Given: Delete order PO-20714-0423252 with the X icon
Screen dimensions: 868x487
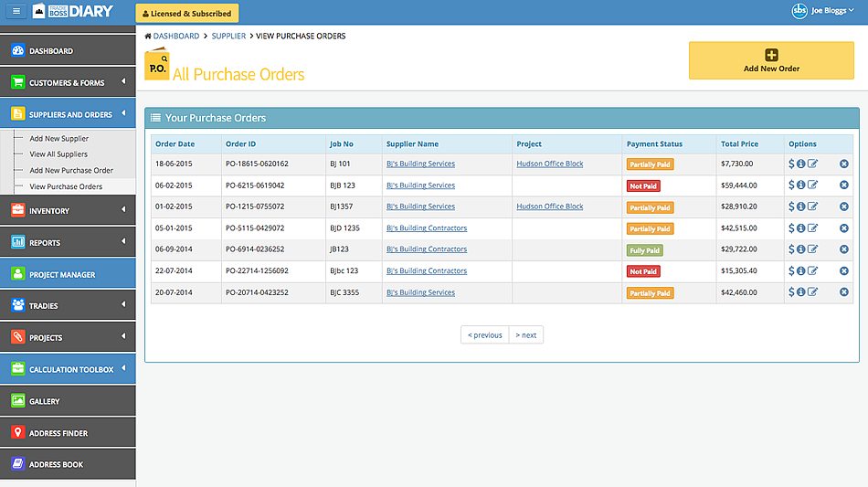Looking at the screenshot, I should tap(843, 292).
